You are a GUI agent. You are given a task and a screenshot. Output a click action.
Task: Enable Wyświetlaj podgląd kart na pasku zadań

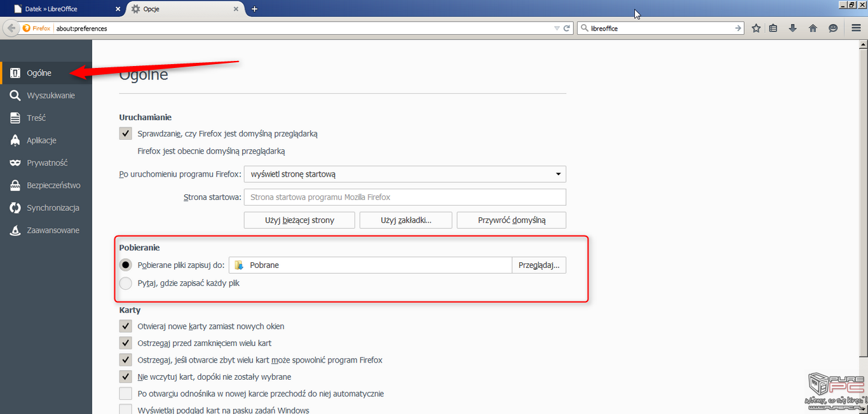[126, 410]
